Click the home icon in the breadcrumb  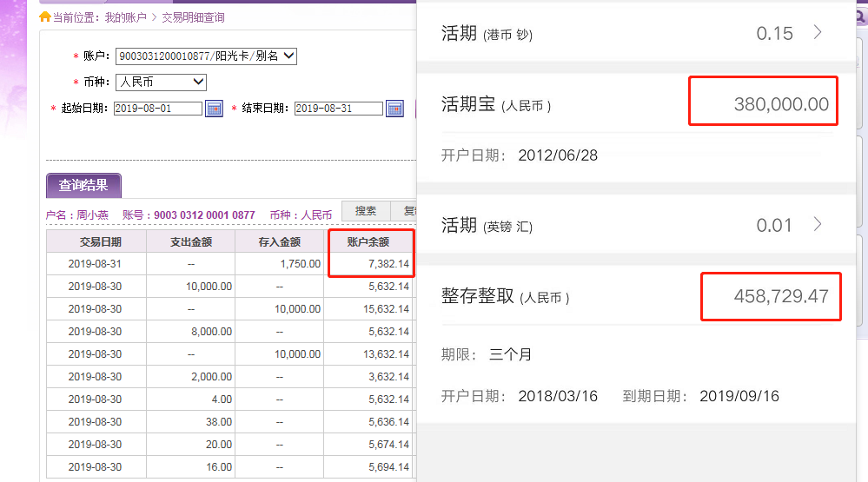tap(45, 17)
